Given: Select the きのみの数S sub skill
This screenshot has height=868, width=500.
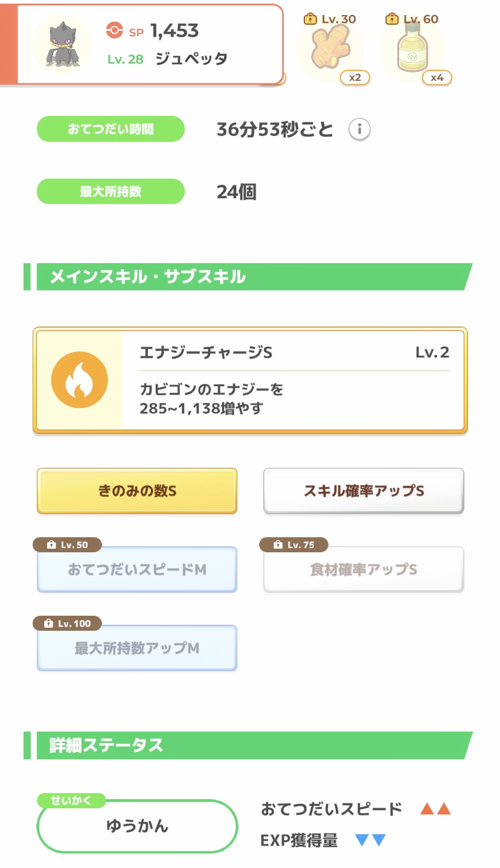Looking at the screenshot, I should 137,491.
